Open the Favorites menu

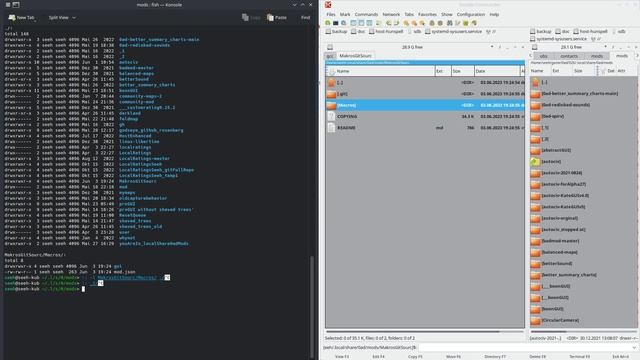coord(427,14)
